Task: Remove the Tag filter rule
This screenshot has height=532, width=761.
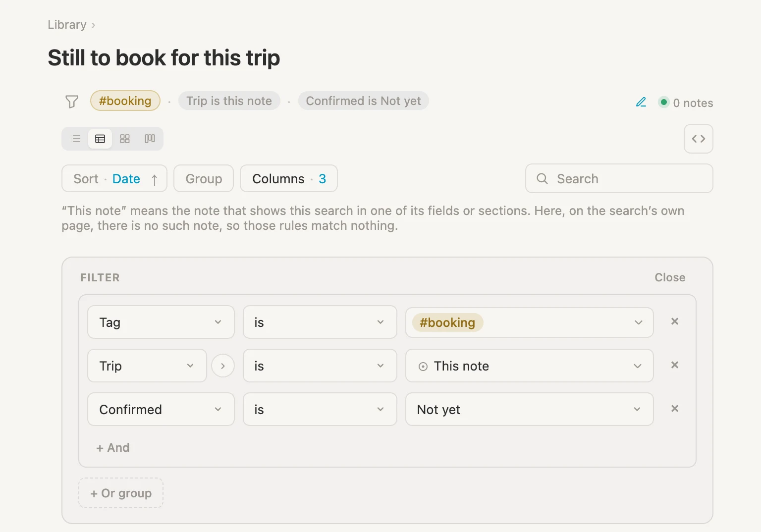Action: 675,321
